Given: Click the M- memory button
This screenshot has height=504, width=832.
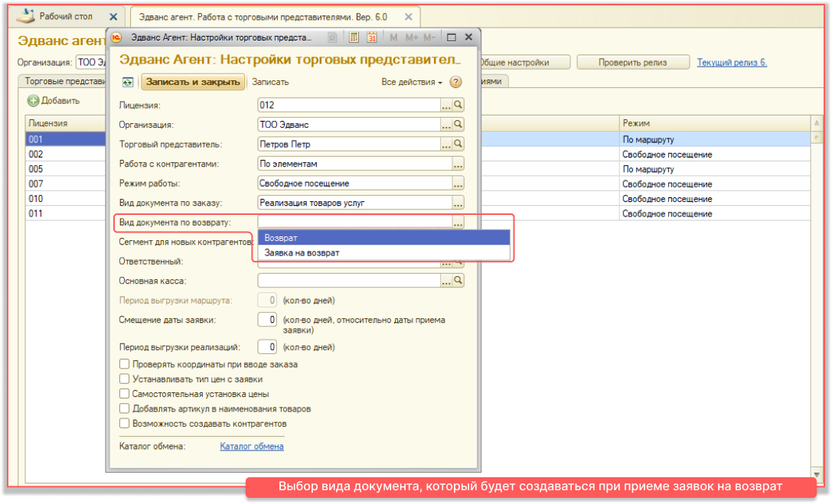Looking at the screenshot, I should 429,37.
